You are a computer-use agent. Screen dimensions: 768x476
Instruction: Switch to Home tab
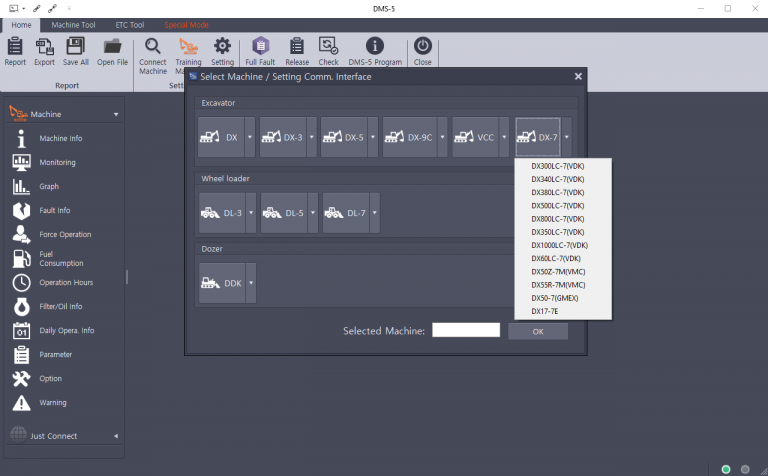click(x=21, y=25)
